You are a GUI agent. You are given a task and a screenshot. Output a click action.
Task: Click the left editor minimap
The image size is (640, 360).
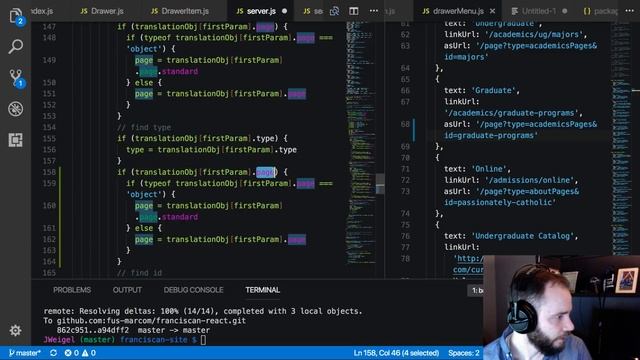(x=361, y=143)
